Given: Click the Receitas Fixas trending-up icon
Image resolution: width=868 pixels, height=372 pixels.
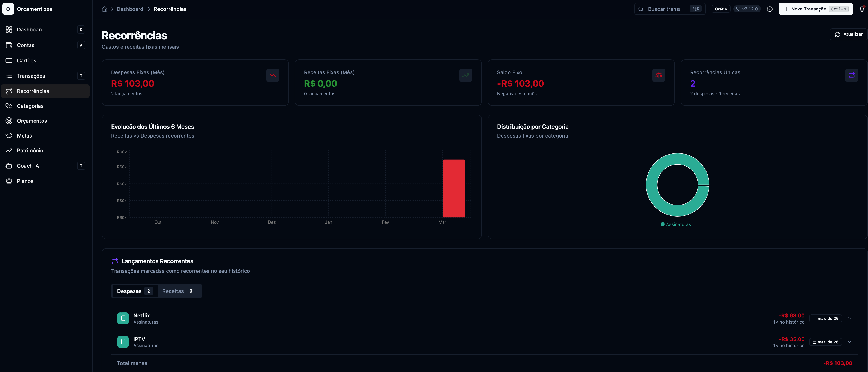Looking at the screenshot, I should click(465, 75).
